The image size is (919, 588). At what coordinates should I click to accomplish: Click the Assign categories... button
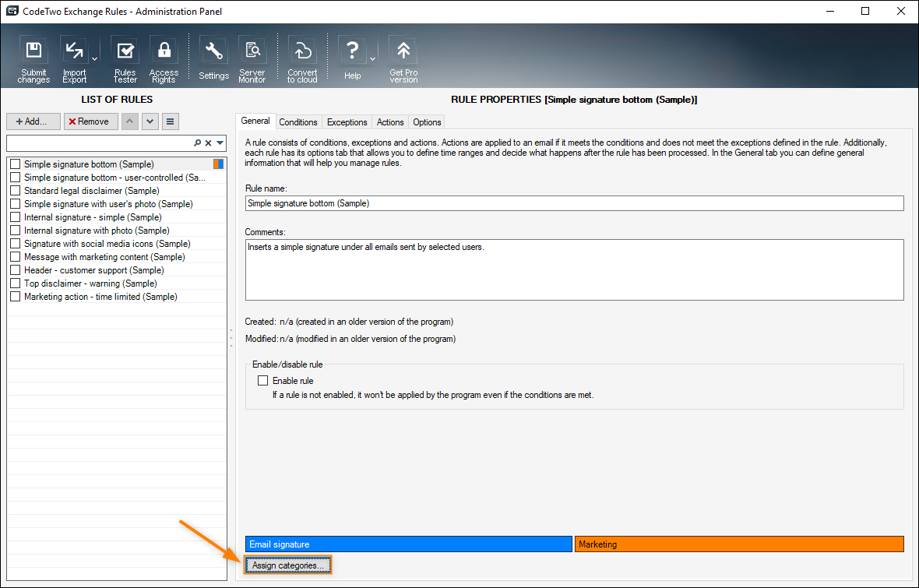[288, 565]
